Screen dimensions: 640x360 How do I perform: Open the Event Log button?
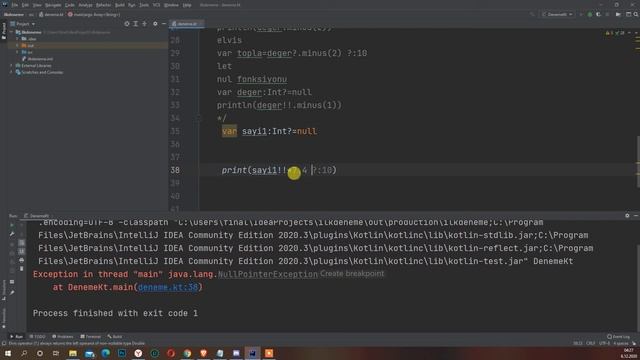(618, 337)
